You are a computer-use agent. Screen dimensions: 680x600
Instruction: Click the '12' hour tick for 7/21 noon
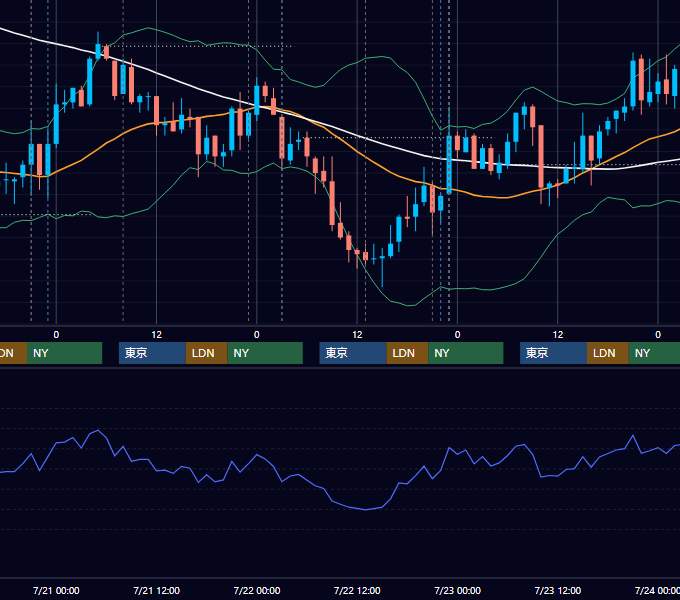pos(157,335)
